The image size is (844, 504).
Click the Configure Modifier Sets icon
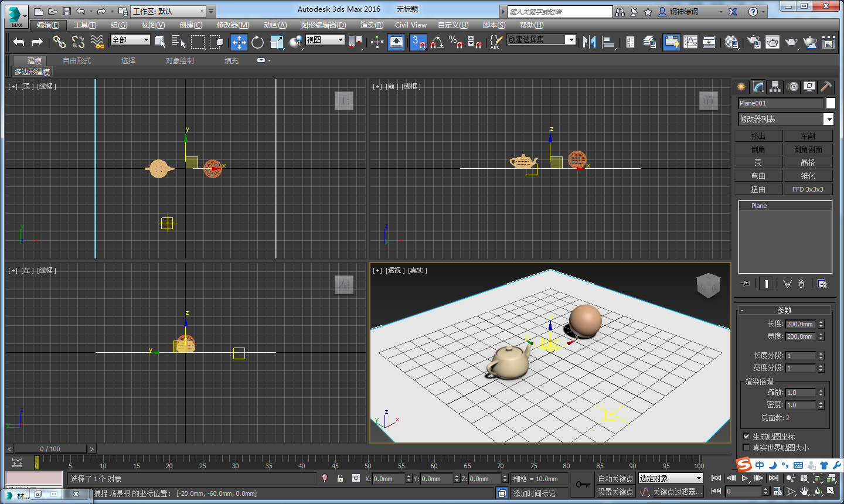822,284
